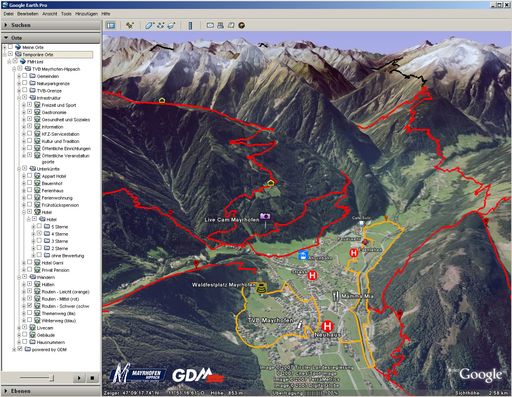Click the Google logo on map

pos(480,375)
